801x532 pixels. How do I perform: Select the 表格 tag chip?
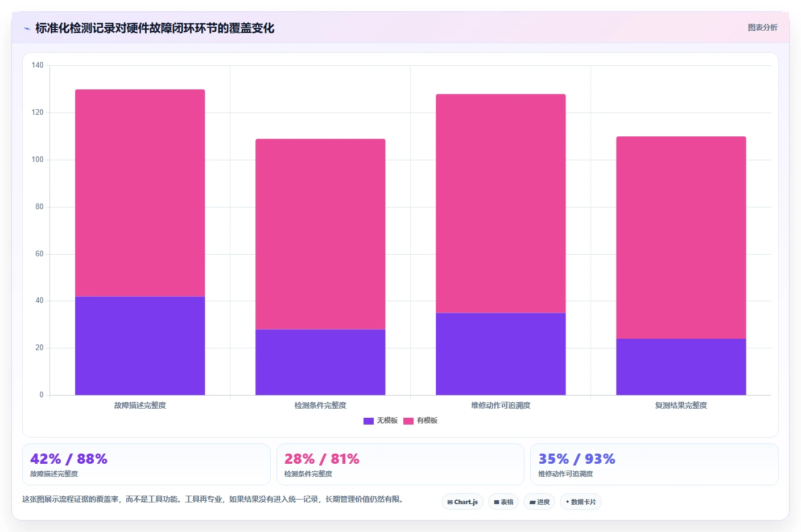click(503, 502)
